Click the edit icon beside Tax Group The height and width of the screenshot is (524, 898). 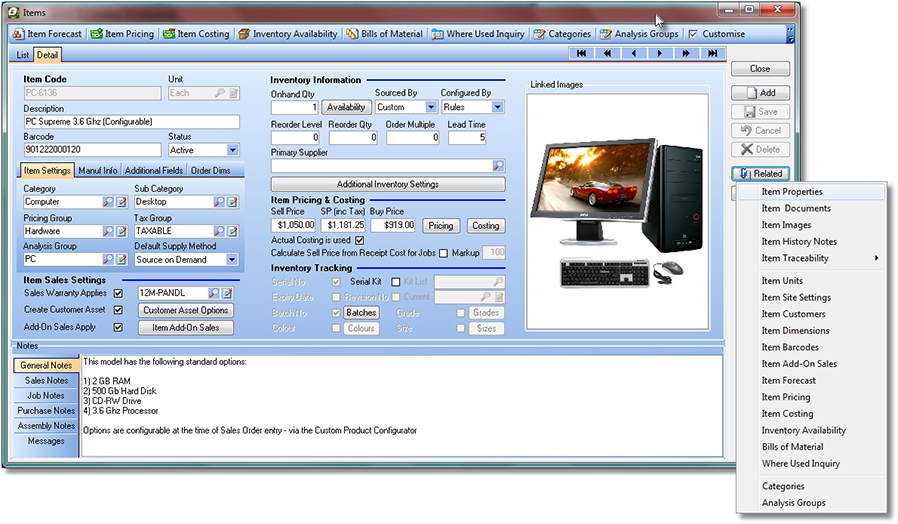point(232,231)
